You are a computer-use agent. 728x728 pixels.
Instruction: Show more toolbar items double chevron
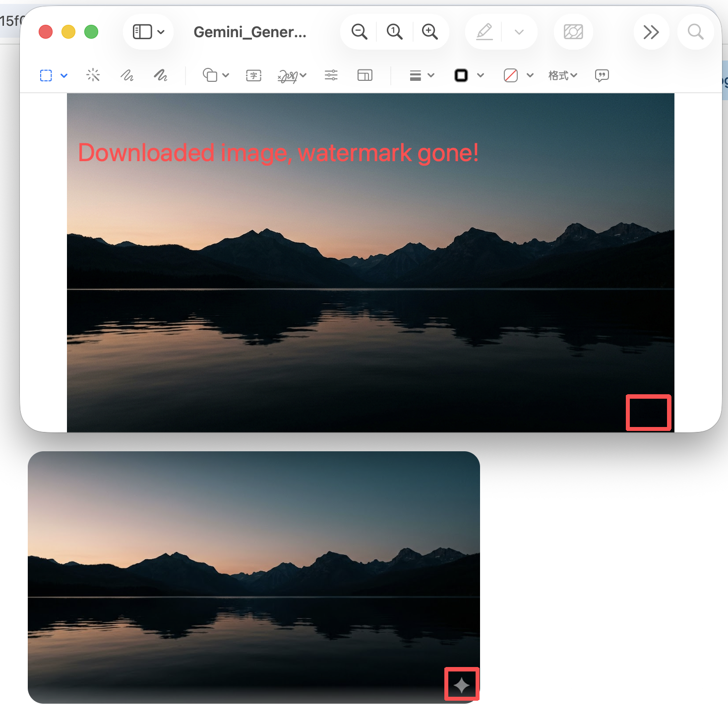(x=651, y=32)
